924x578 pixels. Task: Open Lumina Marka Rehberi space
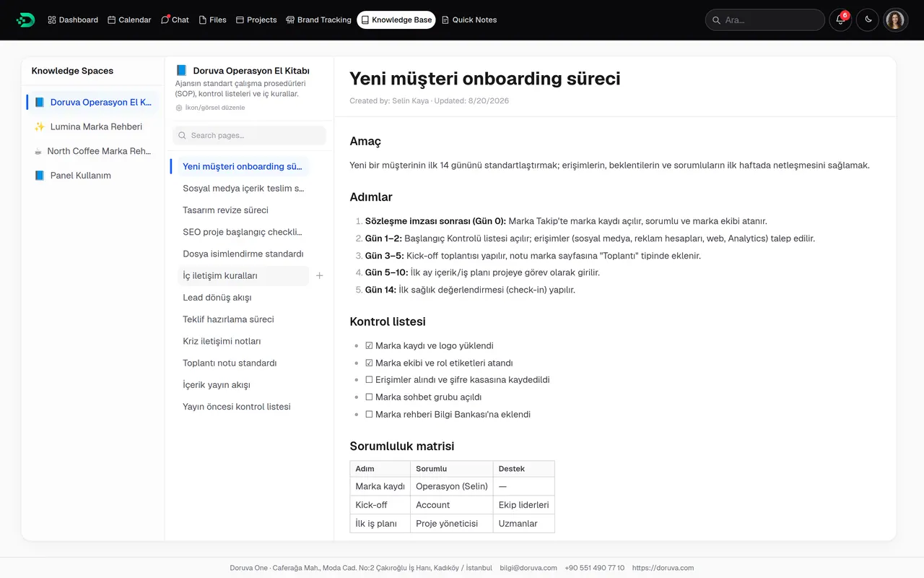(92, 126)
